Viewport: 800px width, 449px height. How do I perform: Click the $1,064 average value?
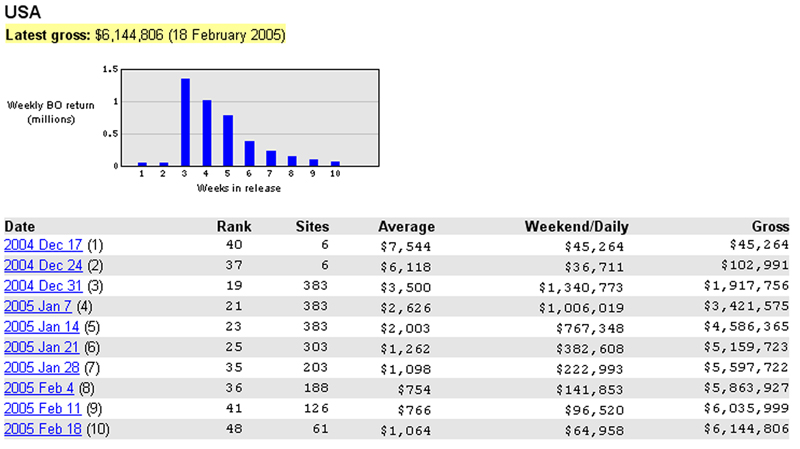[406, 431]
